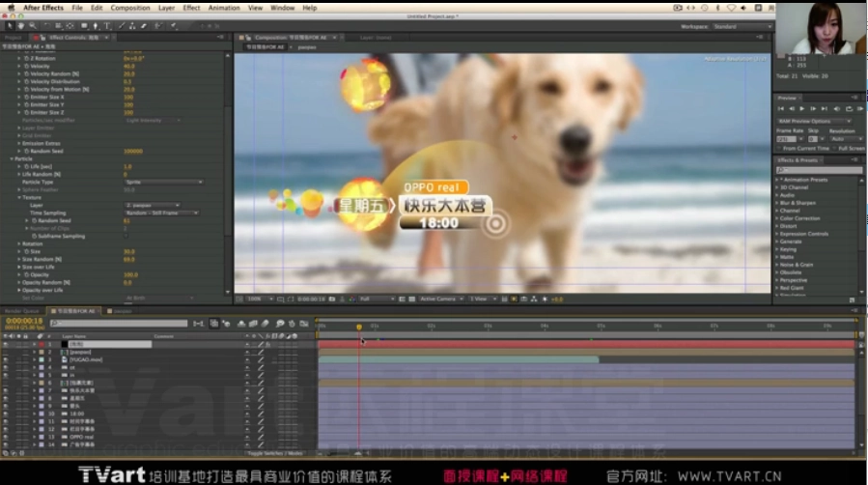Enable visibility for layer 2 paopao
This screenshot has width=868, height=485.
pyautogui.click(x=6, y=352)
